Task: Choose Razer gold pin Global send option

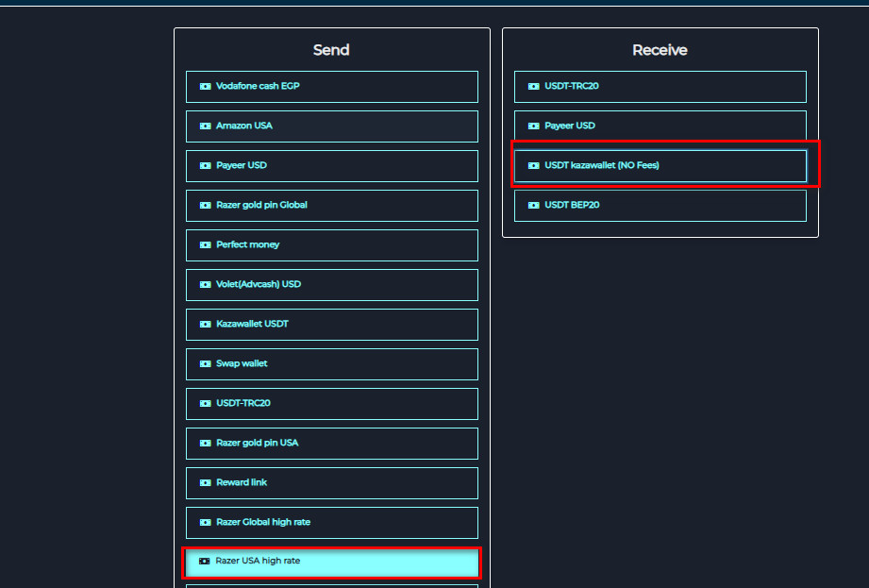Action: click(331, 205)
